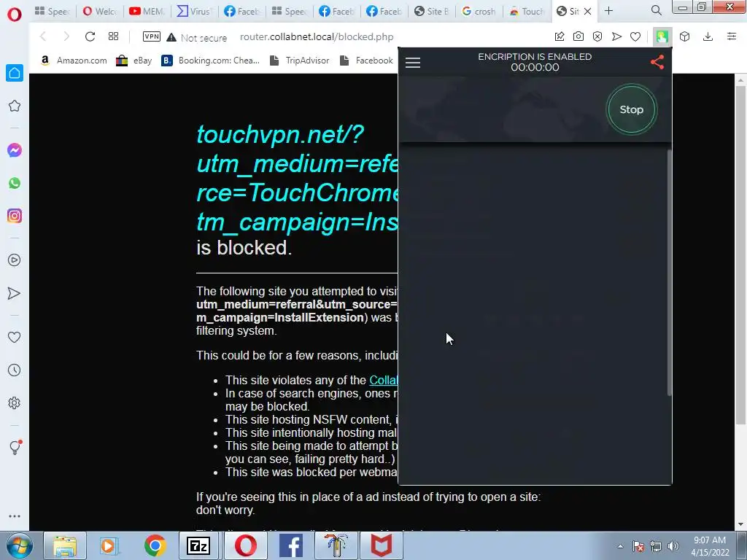Click the edit page icon in the address bar
This screenshot has width=747, height=560.
pyautogui.click(x=560, y=36)
